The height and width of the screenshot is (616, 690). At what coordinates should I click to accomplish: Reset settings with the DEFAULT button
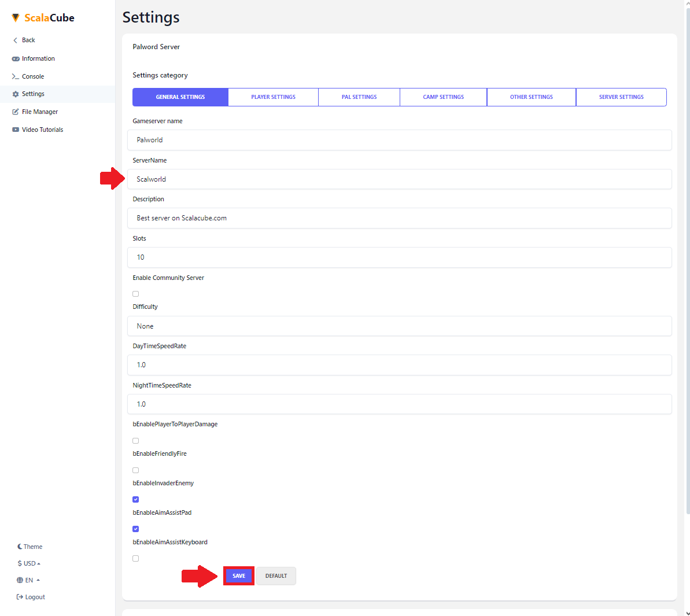tap(276, 576)
